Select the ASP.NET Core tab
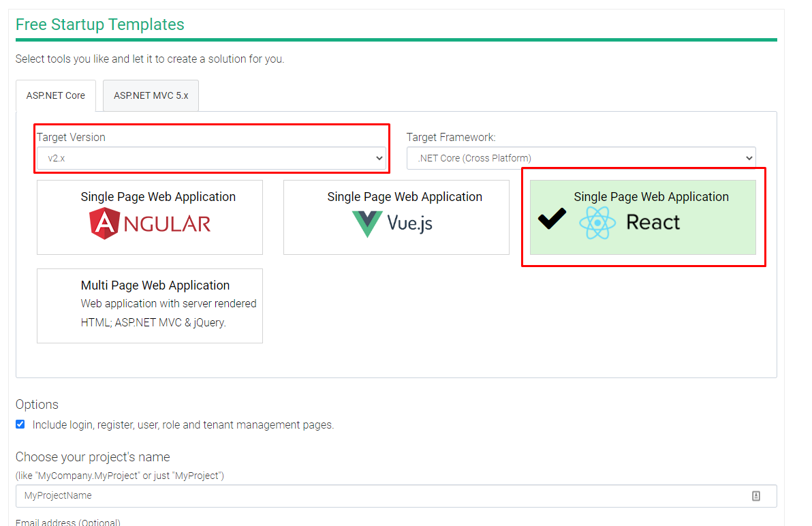Image resolution: width=812 pixels, height=526 pixels. coord(55,95)
